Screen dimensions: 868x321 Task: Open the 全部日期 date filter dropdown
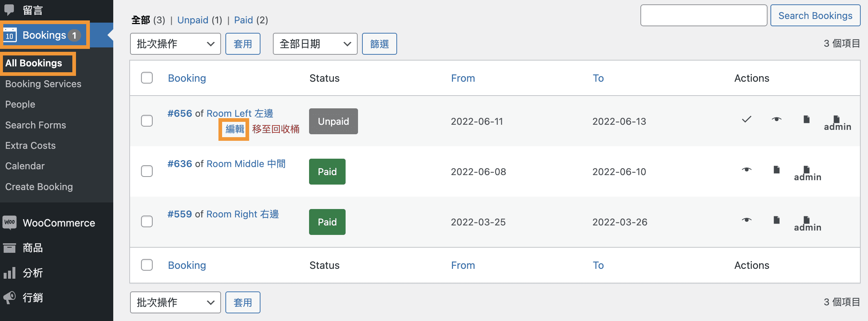point(315,44)
